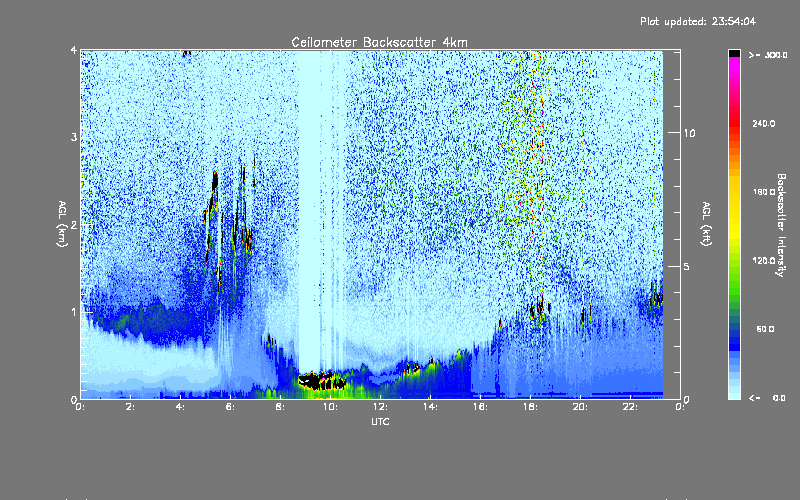Click the '16:' tick on the UTC axis
This screenshot has width=800, height=500.
point(480,407)
